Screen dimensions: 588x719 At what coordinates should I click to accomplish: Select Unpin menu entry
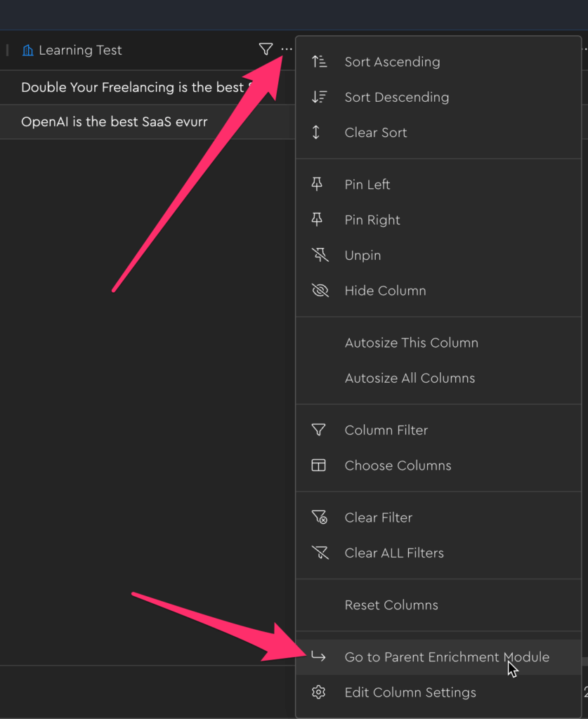pyautogui.click(x=362, y=256)
